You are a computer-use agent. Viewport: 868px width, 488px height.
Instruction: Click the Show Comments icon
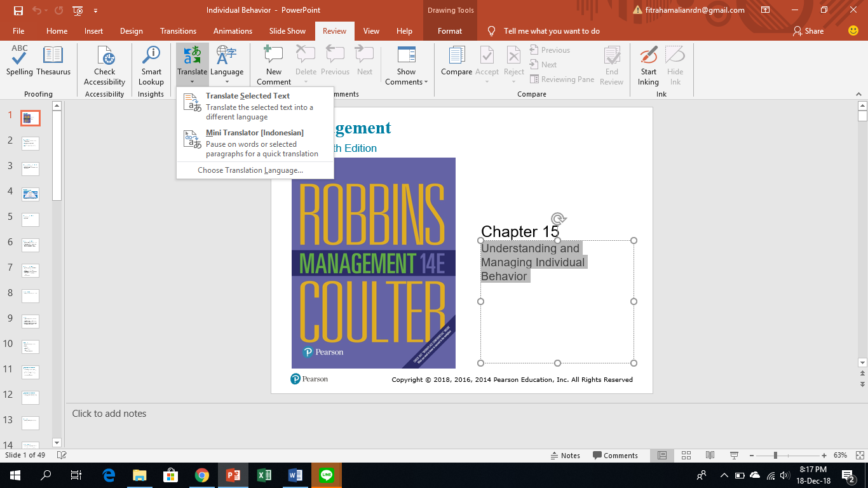[406, 56]
